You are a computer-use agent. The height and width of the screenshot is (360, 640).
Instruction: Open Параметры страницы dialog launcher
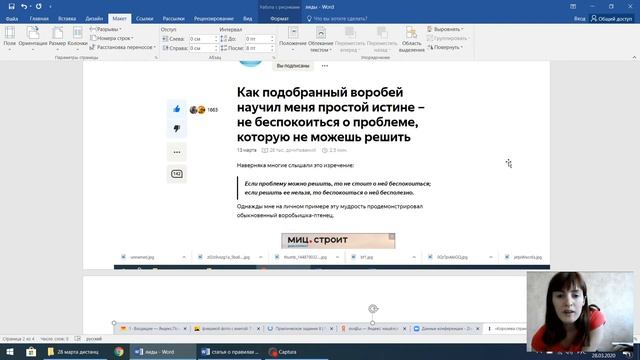coord(156,58)
